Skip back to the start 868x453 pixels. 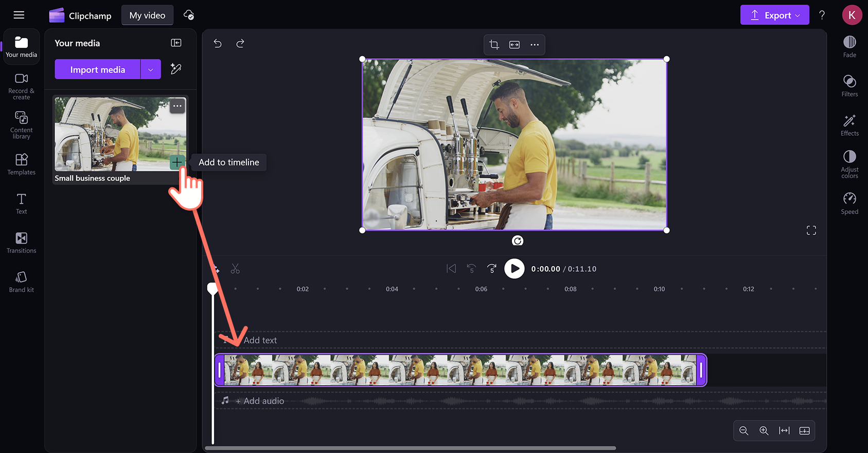point(451,269)
